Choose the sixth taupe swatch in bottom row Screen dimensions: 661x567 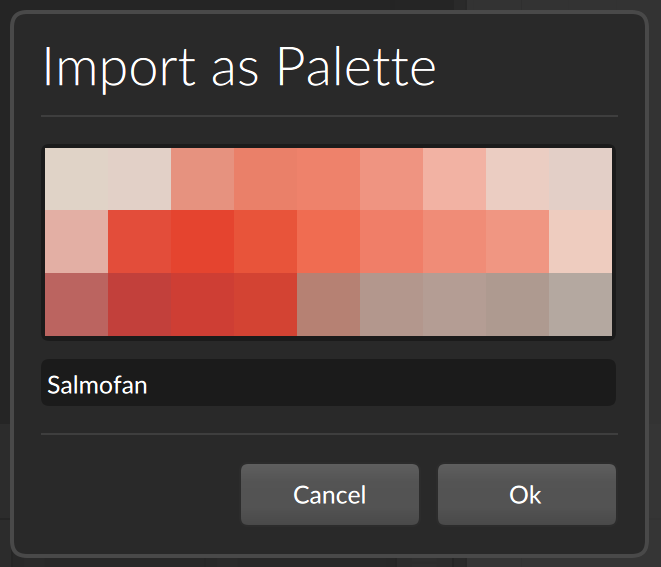pyautogui.click(x=391, y=304)
